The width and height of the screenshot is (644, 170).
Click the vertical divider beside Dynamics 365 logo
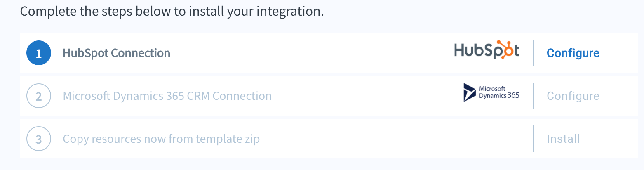[533, 96]
